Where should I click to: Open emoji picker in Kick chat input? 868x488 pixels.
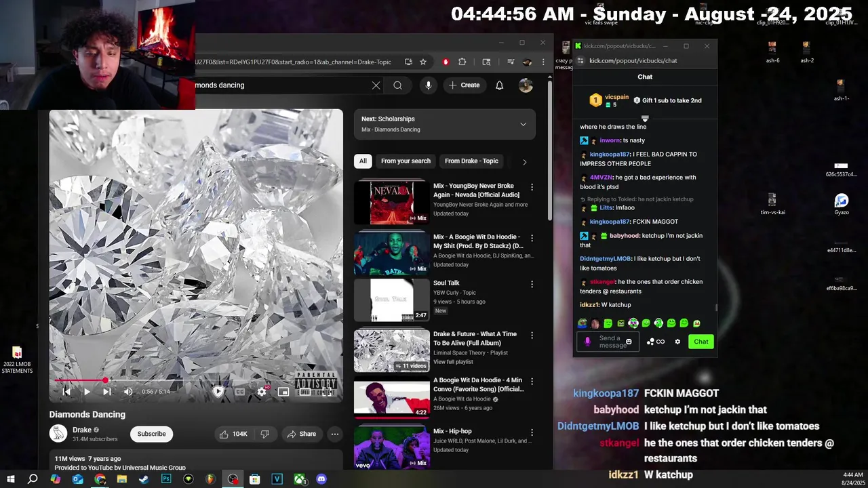(x=629, y=342)
